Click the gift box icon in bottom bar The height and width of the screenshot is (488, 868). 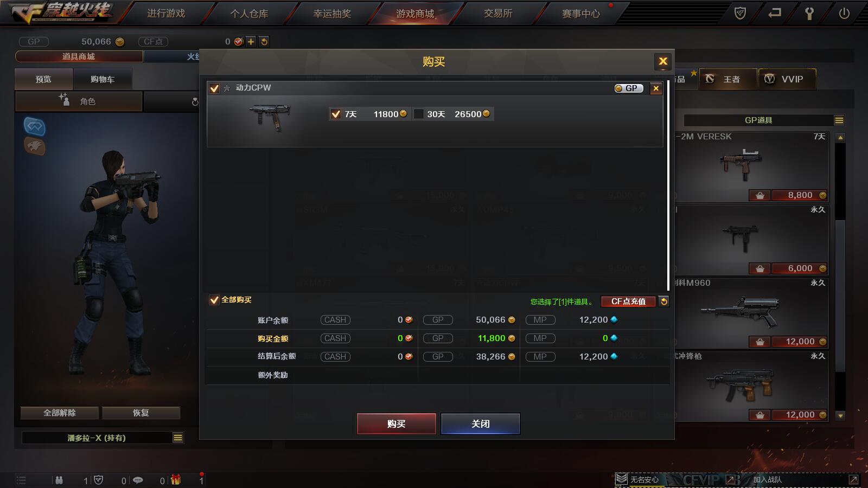click(x=176, y=480)
